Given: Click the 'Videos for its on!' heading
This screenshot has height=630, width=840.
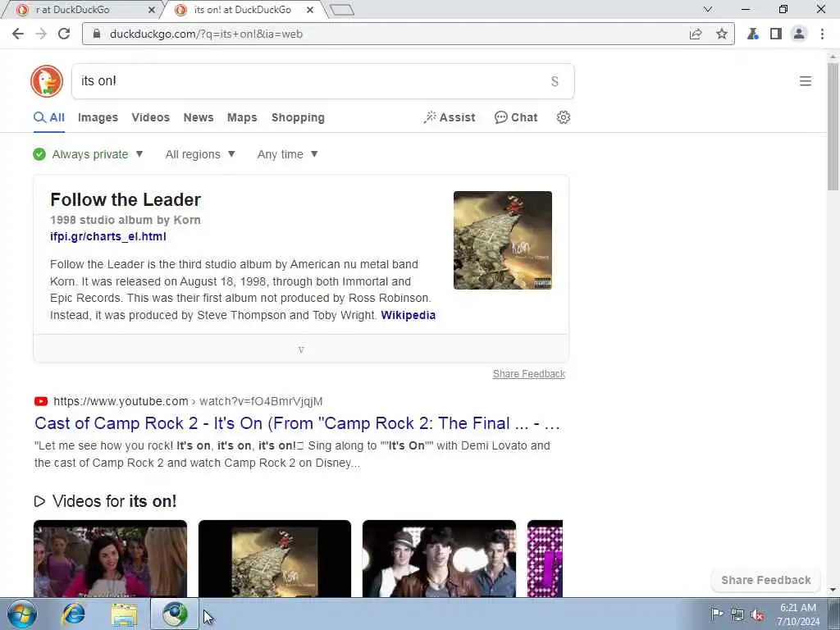Looking at the screenshot, I should coord(114,501).
